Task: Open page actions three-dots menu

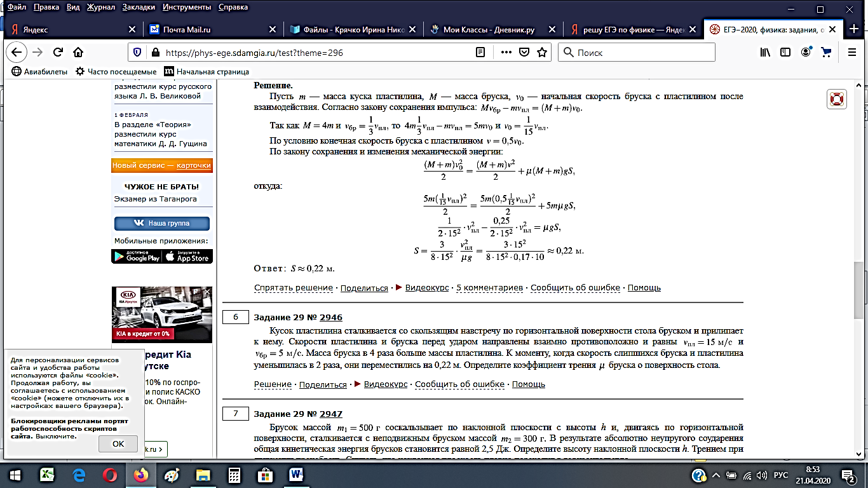Action: 506,53
